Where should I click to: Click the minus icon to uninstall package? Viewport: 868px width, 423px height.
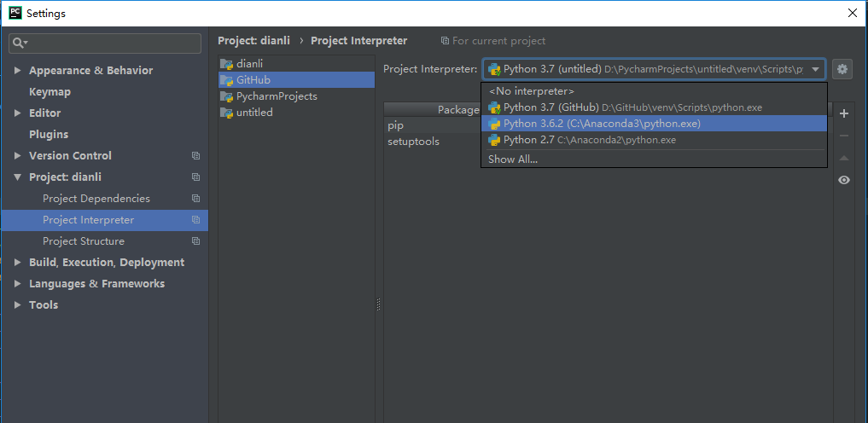843,136
